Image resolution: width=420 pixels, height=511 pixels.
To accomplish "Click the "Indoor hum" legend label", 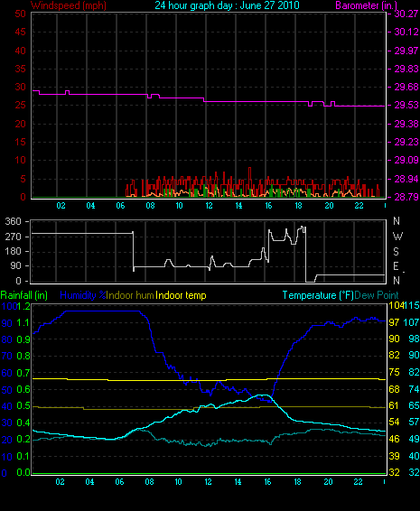I will (130, 295).
